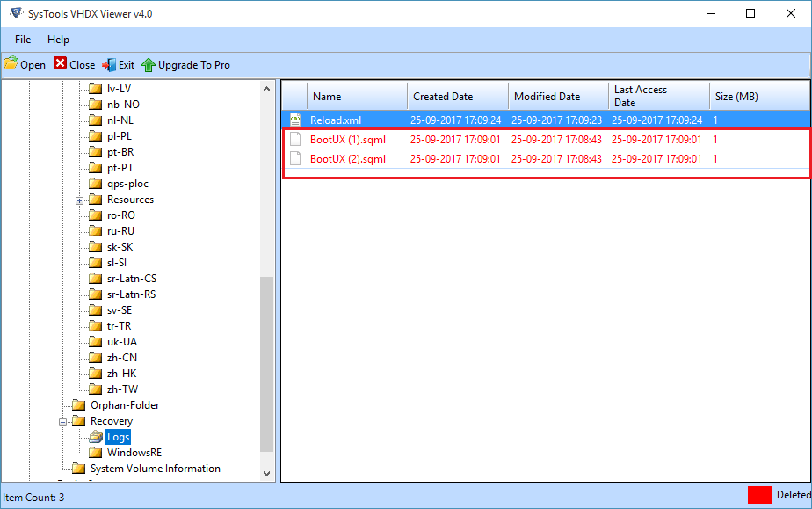The image size is (812, 509).
Task: Click Reload.xml created date 25-09-2017 17:09:24
Action: click(456, 120)
